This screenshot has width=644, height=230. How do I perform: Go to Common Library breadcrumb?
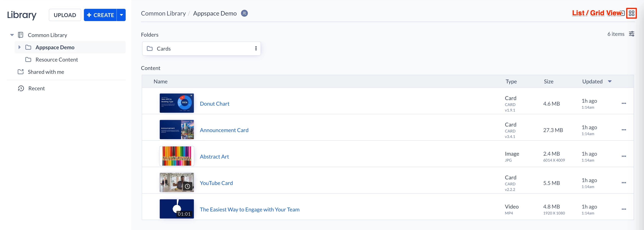pos(163,14)
